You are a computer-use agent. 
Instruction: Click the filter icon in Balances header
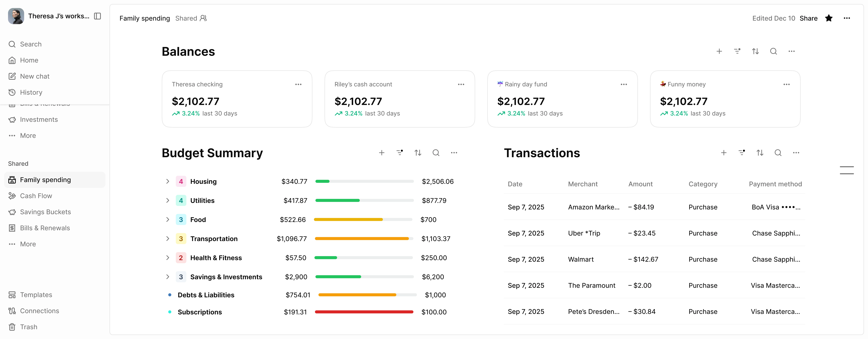pyautogui.click(x=737, y=51)
